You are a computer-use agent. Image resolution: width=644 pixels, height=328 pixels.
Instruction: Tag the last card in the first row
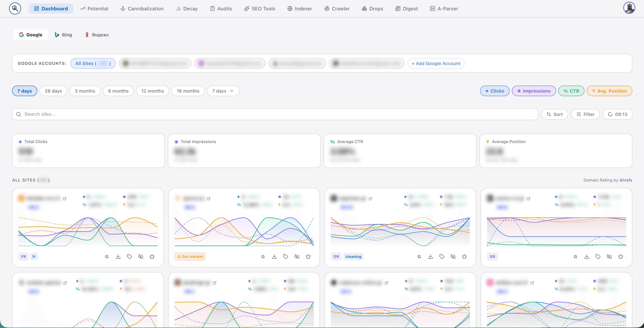point(598,256)
